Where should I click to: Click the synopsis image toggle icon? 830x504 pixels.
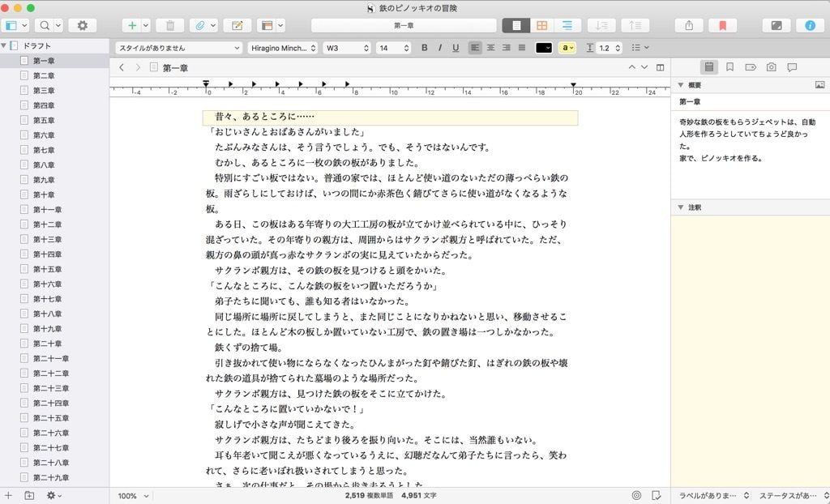pyautogui.click(x=820, y=85)
